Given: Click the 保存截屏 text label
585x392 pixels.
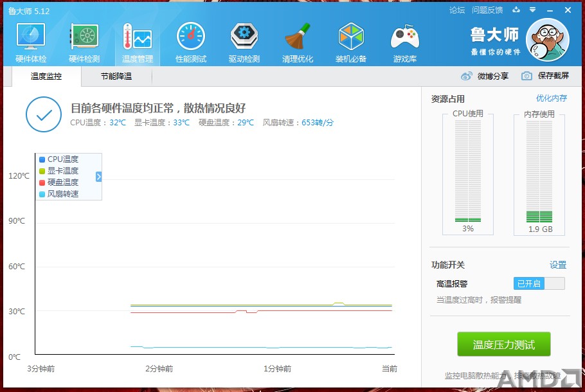Looking at the screenshot, I should [x=553, y=76].
